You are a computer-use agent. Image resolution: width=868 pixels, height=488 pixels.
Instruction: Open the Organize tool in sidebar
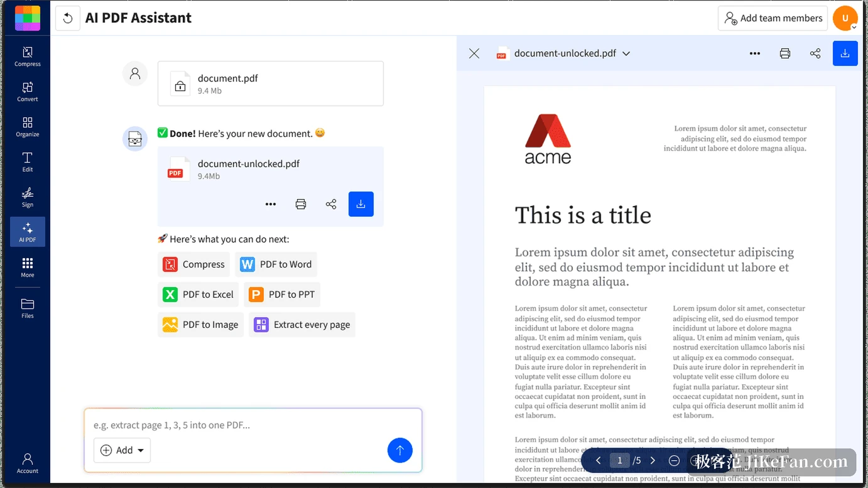[28, 127]
